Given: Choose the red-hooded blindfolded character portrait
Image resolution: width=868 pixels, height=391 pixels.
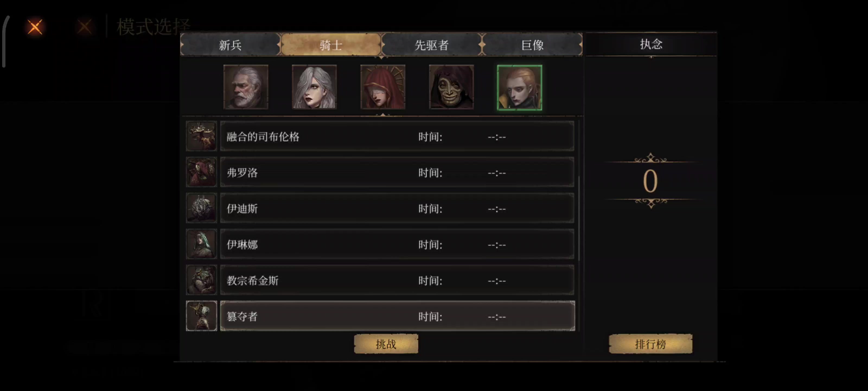Looking at the screenshot, I should click(x=383, y=87).
